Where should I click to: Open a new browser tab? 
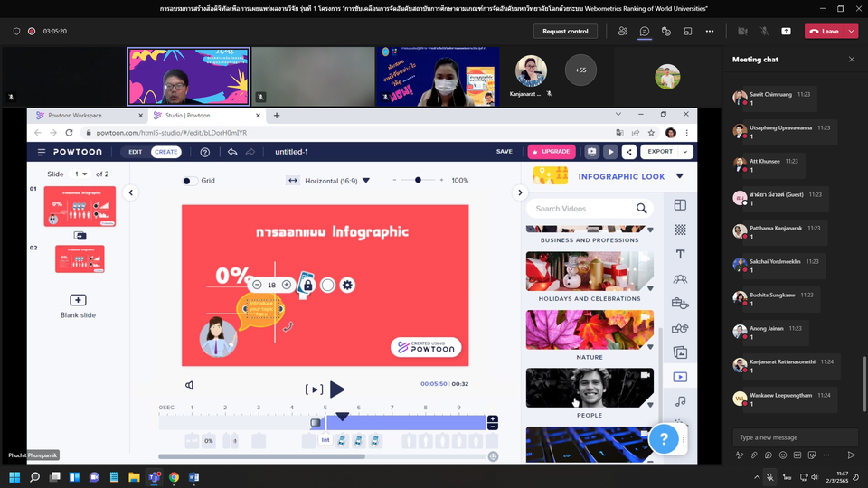point(277,115)
